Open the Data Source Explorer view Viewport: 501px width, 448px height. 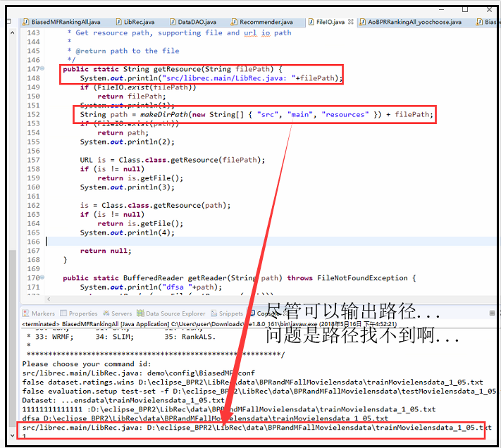click(x=171, y=313)
